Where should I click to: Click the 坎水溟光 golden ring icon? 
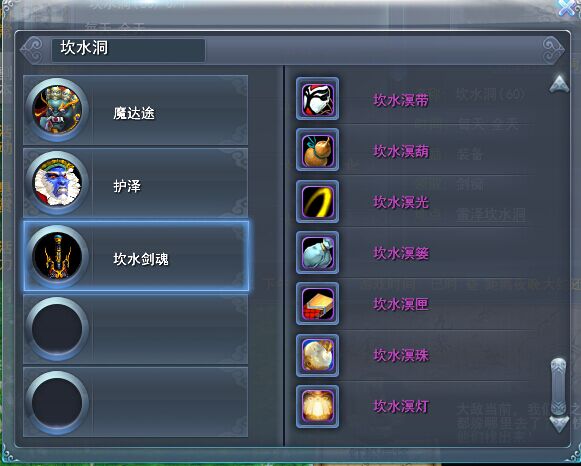click(318, 202)
